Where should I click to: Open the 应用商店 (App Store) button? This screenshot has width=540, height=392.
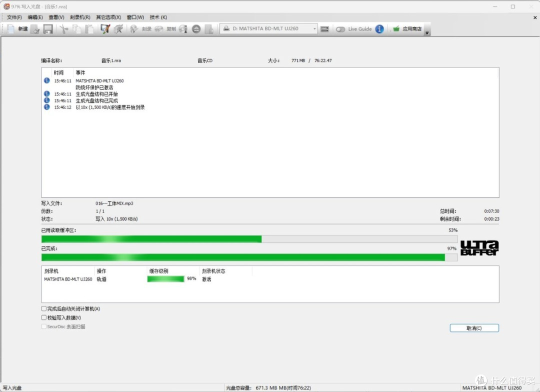(407, 29)
